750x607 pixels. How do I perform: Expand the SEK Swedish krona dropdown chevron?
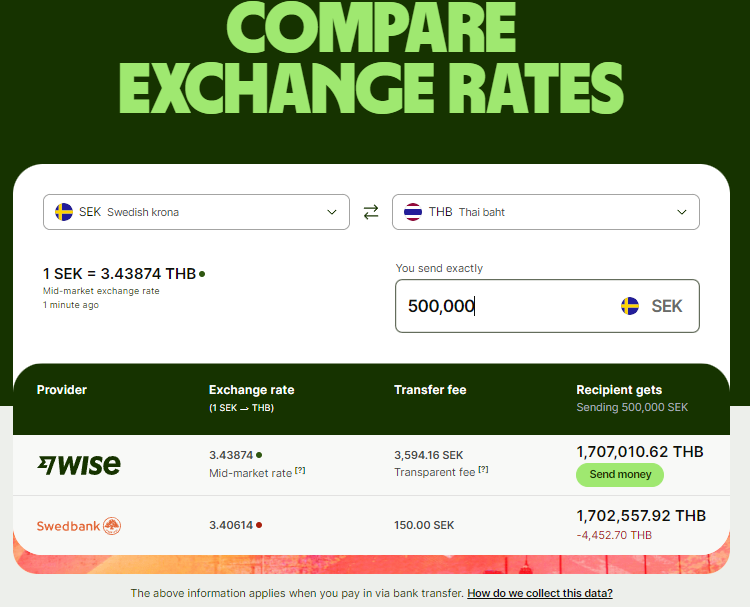tap(332, 212)
